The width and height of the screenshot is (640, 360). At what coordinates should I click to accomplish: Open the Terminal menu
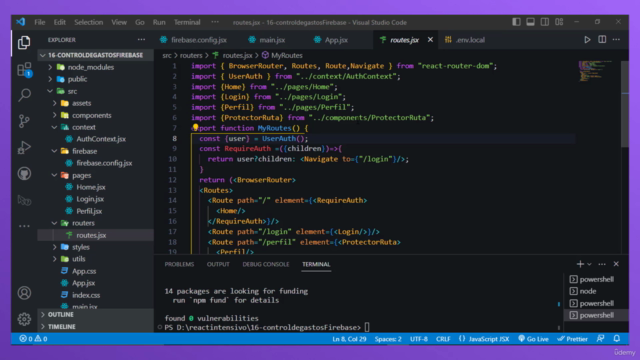point(187,22)
